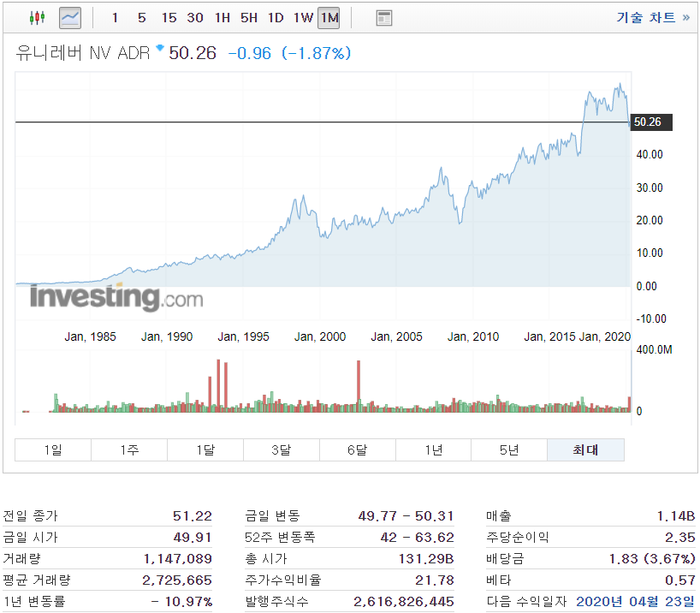This screenshot has height=613, width=700.
Task: Show the 1년 time range
Action: coord(434,449)
